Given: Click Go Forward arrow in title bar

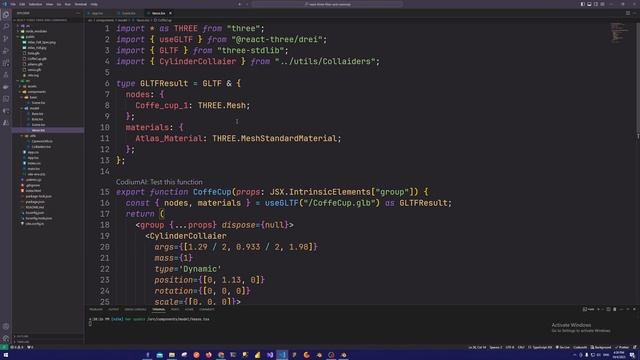Looking at the screenshot, I should (247, 4).
